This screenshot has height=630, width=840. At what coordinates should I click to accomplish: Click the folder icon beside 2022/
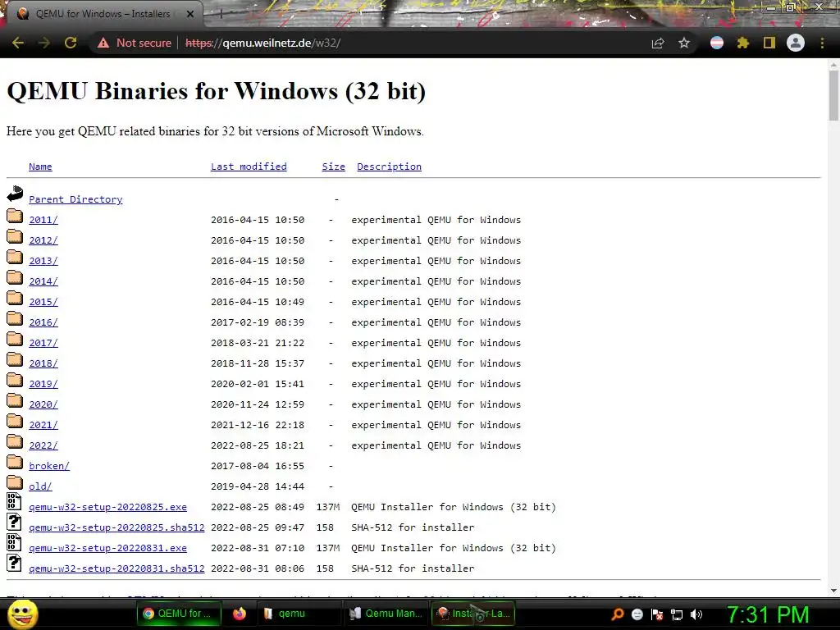pos(15,441)
